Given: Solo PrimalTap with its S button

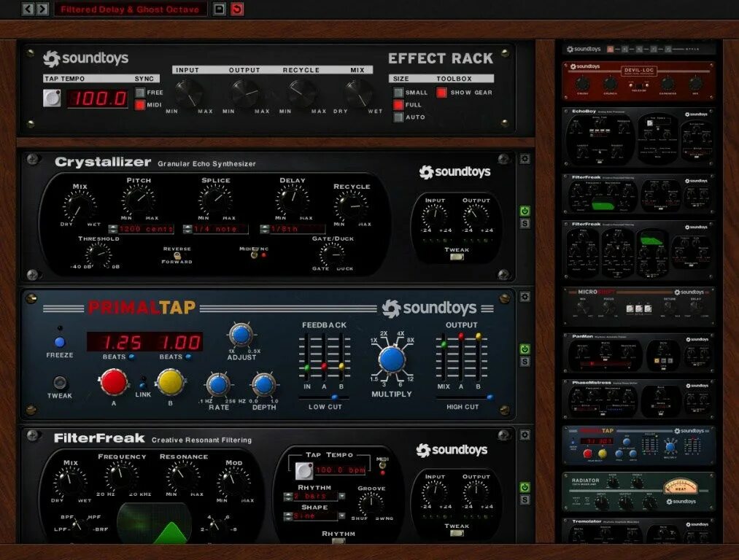Looking at the screenshot, I should click(x=525, y=362).
